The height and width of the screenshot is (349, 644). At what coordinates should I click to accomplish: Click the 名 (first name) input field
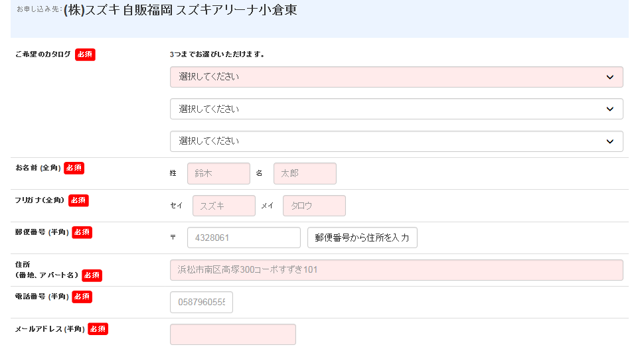pos(305,174)
